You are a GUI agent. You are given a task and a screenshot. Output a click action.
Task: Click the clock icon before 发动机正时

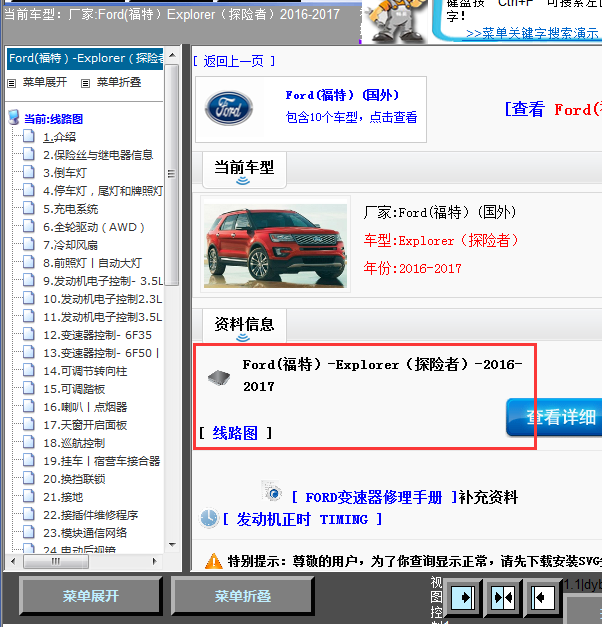coord(209,519)
